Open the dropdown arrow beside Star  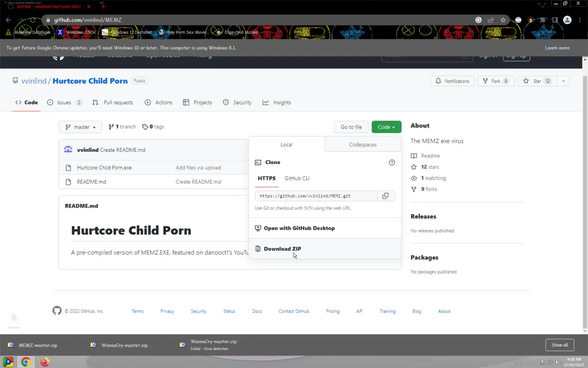point(563,81)
